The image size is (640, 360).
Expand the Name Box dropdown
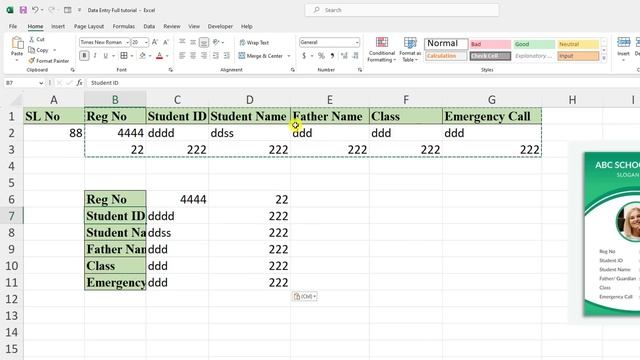pos(41,83)
